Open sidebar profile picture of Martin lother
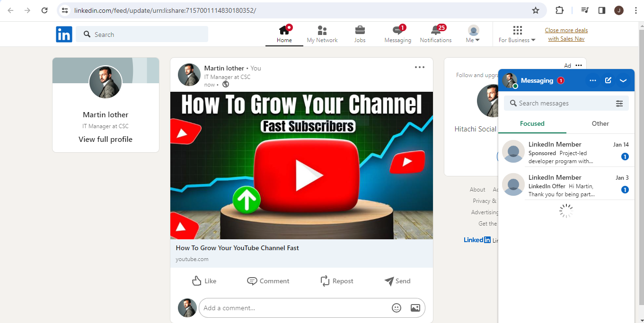This screenshot has height=323, width=644. click(106, 82)
